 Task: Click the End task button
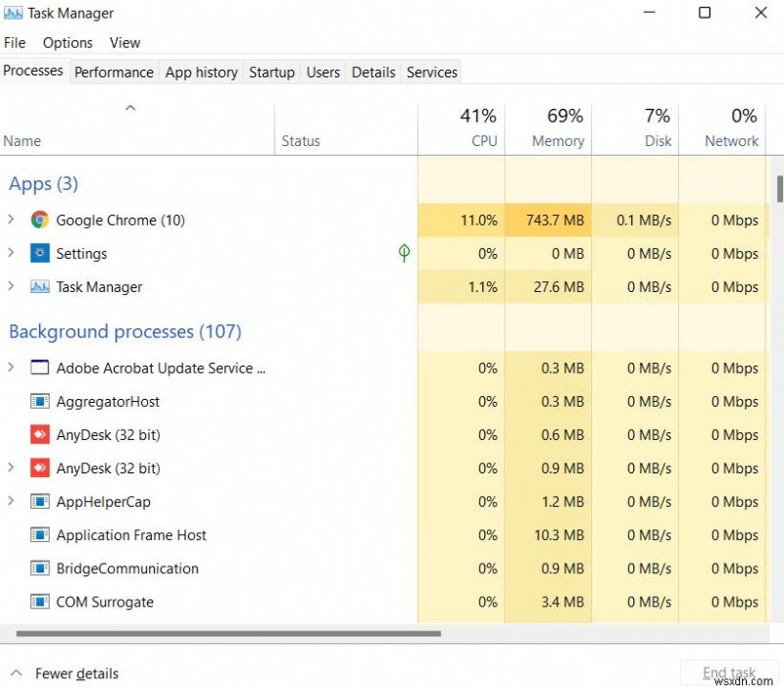tap(729, 671)
